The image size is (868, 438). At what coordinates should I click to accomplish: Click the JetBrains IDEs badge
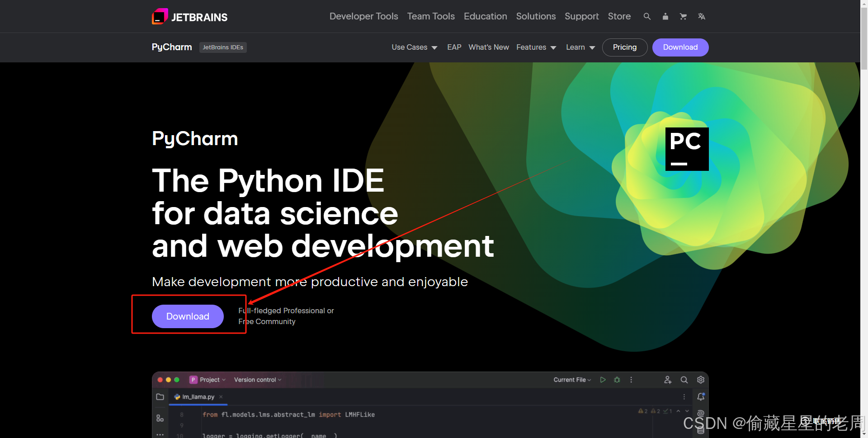pos(223,47)
